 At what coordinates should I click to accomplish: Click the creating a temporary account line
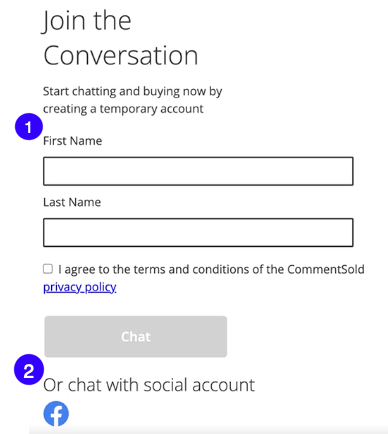tap(123, 109)
